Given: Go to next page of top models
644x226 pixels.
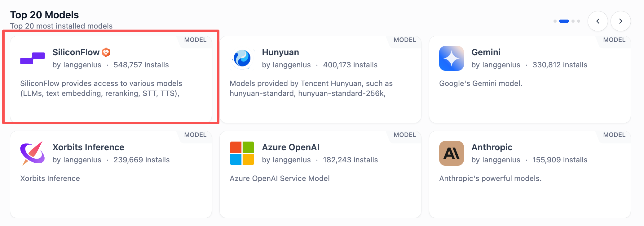Looking at the screenshot, I should 621,21.
